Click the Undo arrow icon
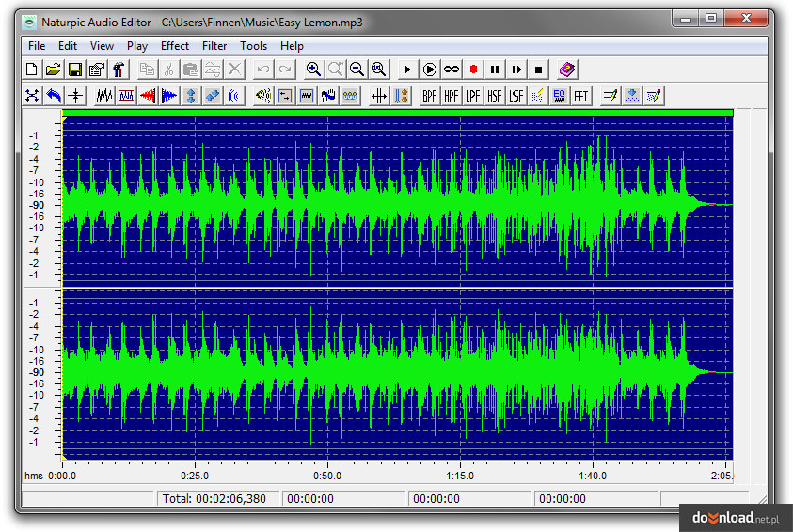The width and height of the screenshot is (793, 532). click(263, 70)
